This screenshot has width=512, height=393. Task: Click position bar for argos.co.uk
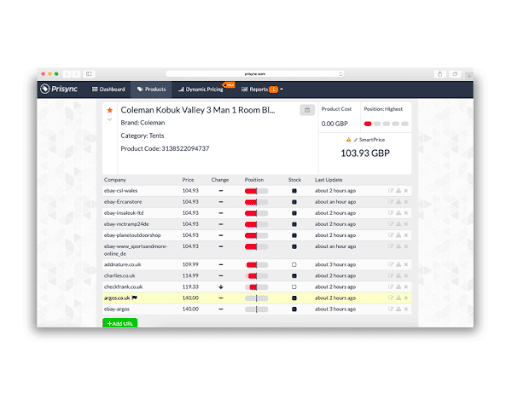click(x=256, y=298)
